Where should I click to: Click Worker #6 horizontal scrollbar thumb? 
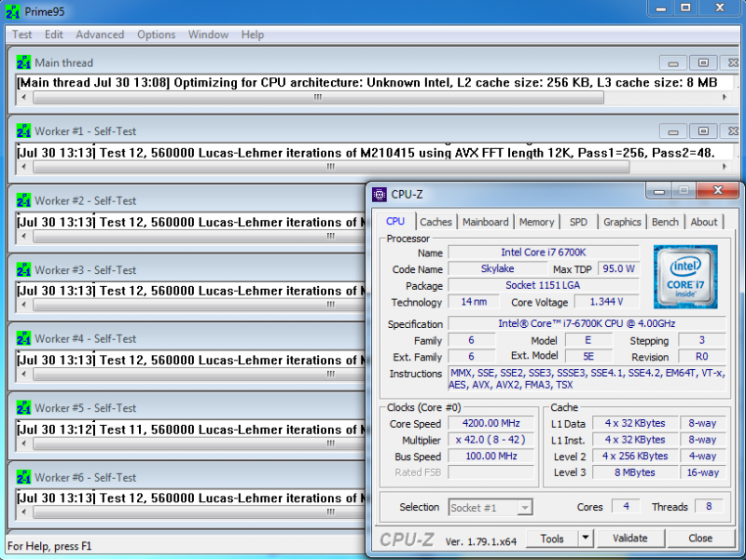point(199,512)
